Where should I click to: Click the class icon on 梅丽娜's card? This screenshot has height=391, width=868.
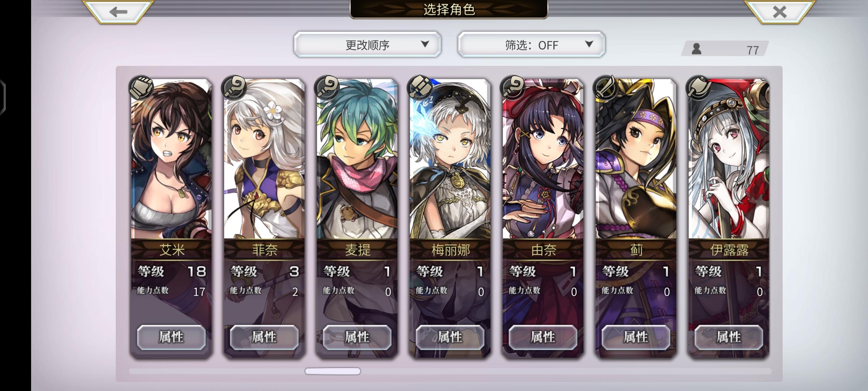coord(420,88)
